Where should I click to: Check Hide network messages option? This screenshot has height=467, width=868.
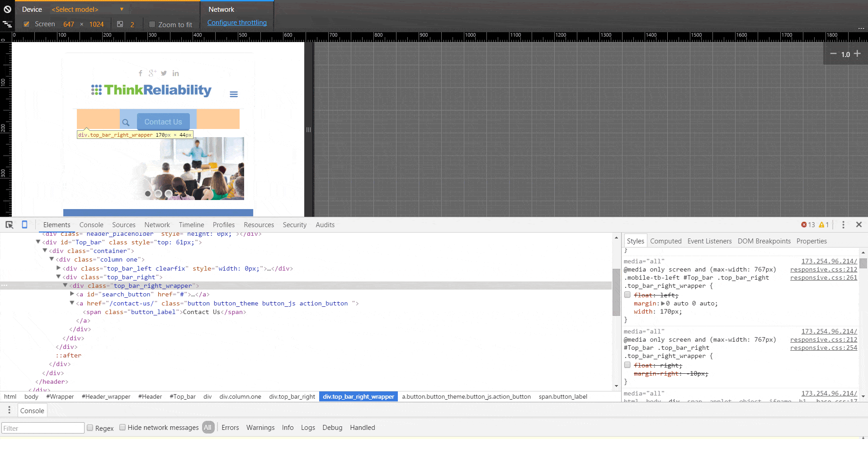[123, 428]
